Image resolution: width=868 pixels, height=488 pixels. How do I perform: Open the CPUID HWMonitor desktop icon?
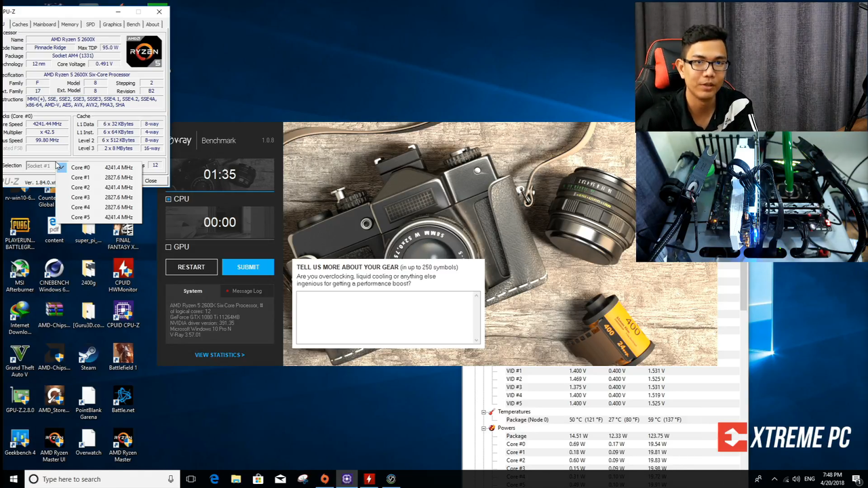(x=123, y=275)
